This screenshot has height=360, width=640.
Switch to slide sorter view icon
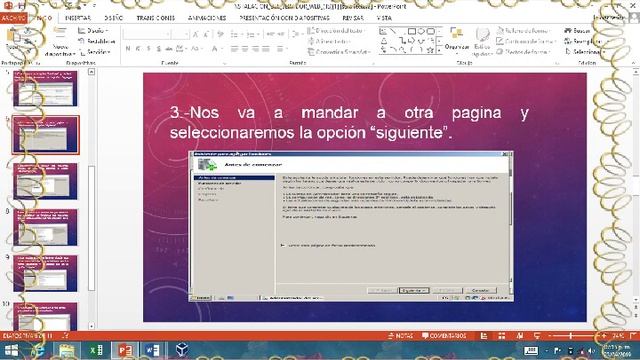pos(502,336)
